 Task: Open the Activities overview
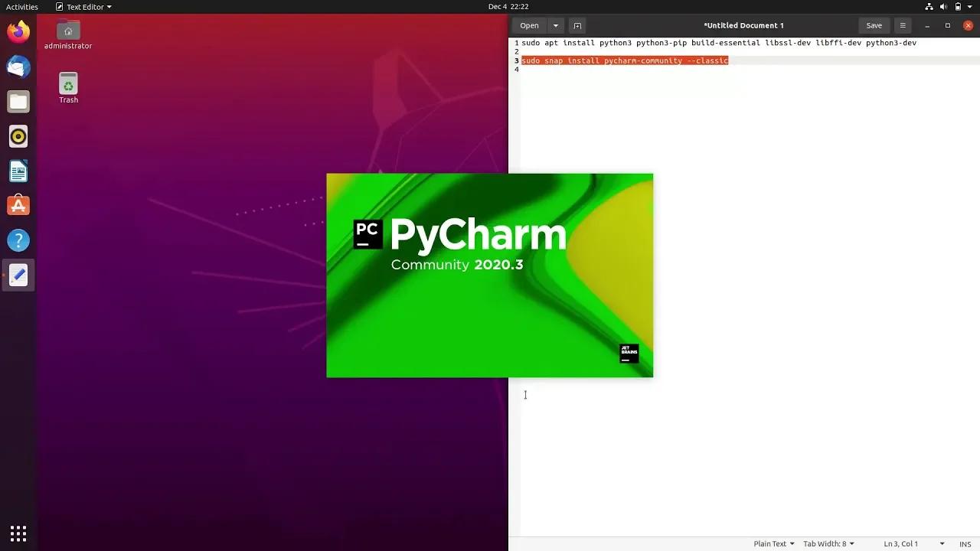point(21,7)
